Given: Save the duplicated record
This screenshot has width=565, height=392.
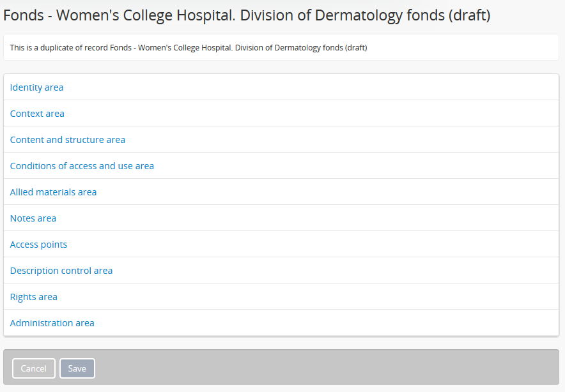Looking at the screenshot, I should pos(77,368).
